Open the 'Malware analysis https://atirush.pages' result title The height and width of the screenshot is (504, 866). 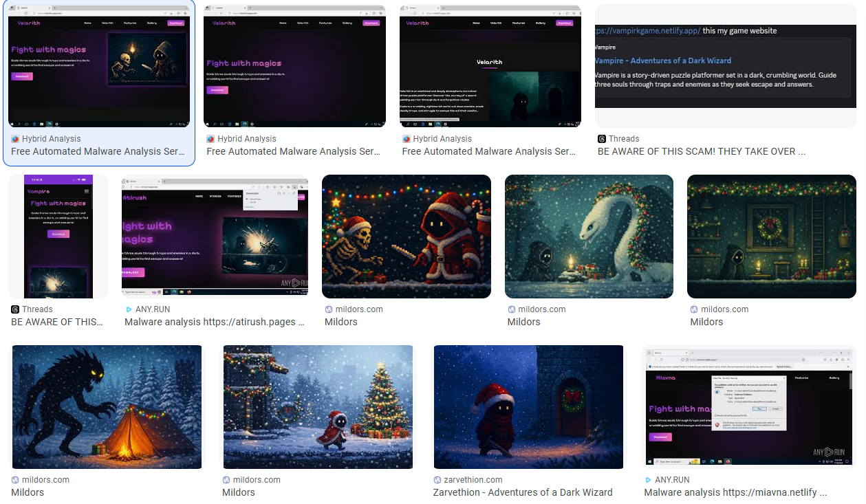pos(214,322)
